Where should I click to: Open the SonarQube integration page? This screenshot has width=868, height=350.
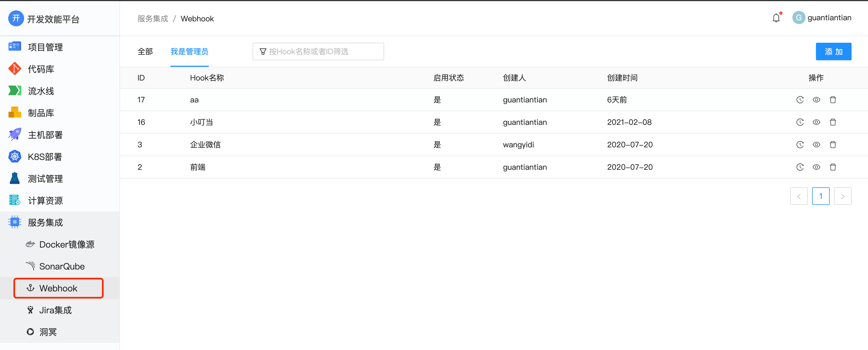pyautogui.click(x=62, y=266)
